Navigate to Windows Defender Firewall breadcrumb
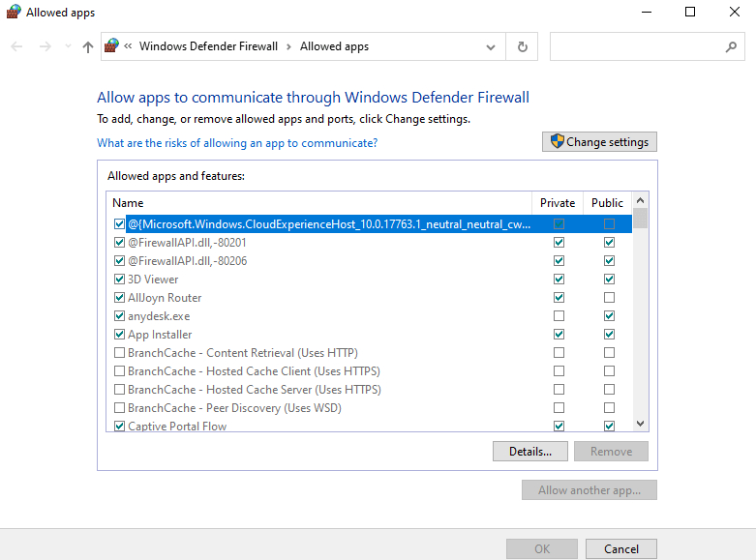 [208, 46]
